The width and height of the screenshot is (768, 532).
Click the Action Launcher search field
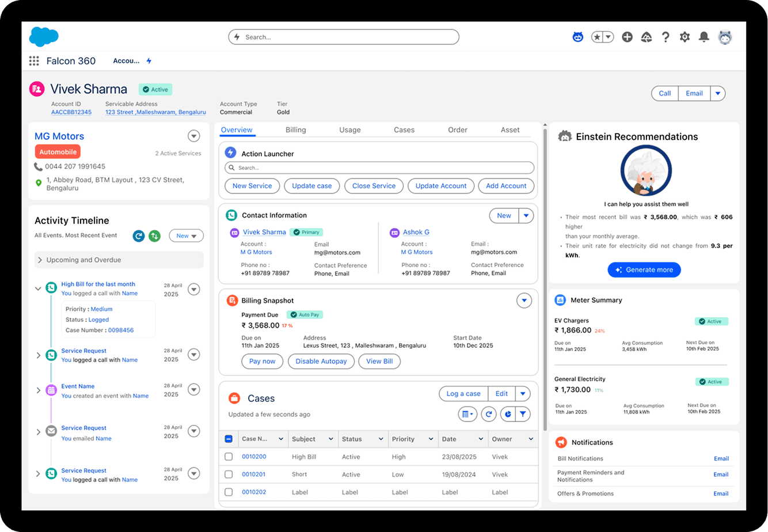click(x=379, y=168)
